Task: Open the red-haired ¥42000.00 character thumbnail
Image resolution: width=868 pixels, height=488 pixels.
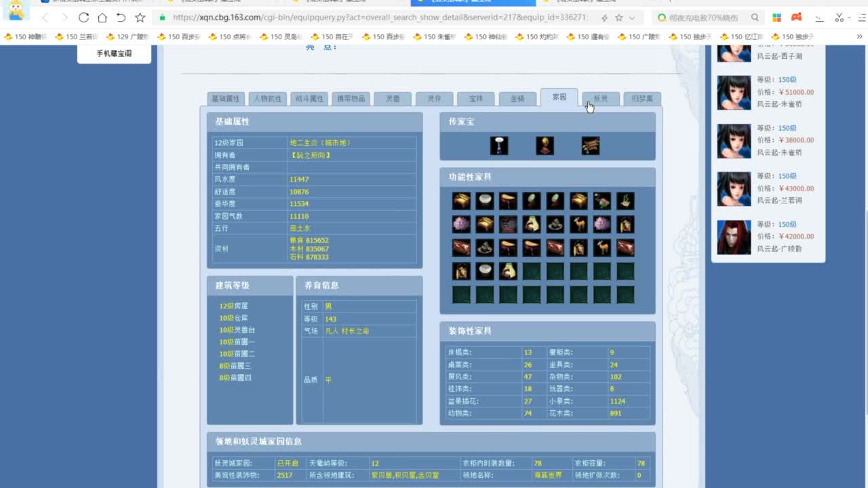Action: point(734,237)
